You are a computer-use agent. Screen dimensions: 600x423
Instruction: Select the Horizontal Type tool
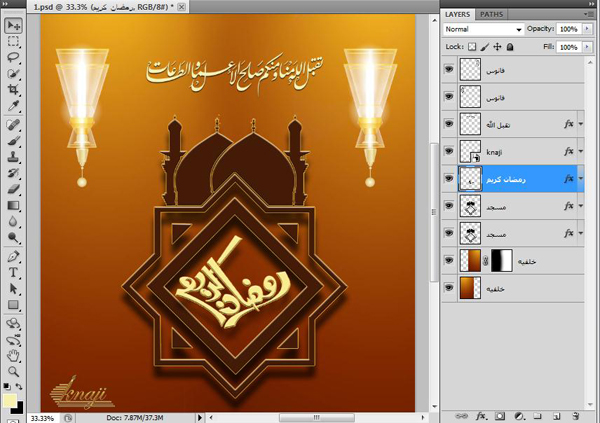coord(14,271)
